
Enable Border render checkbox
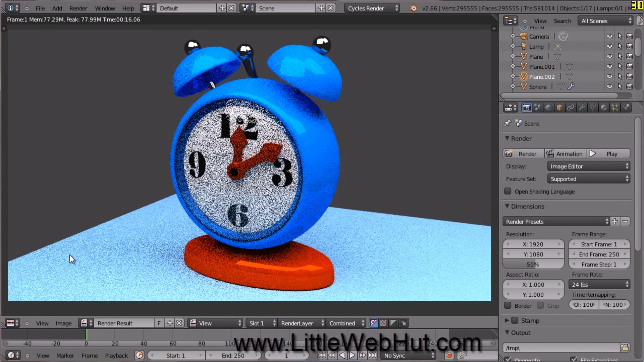point(508,305)
